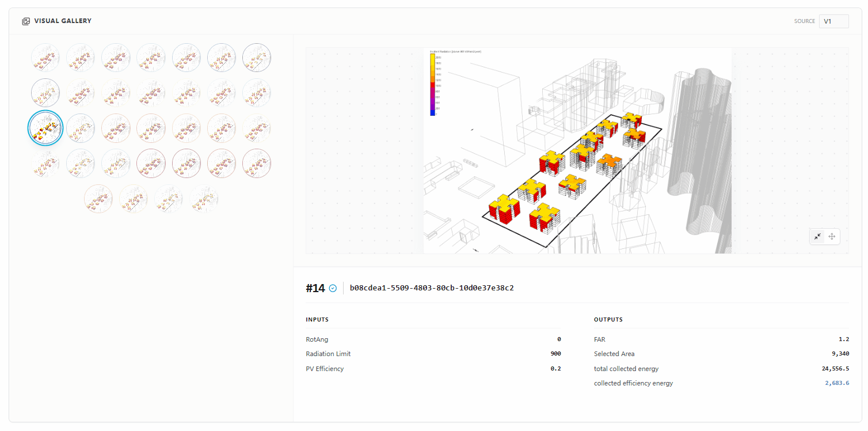Viewport: 868px width, 431px height.
Task: Select the first thumbnail in bottom row
Action: click(98, 199)
